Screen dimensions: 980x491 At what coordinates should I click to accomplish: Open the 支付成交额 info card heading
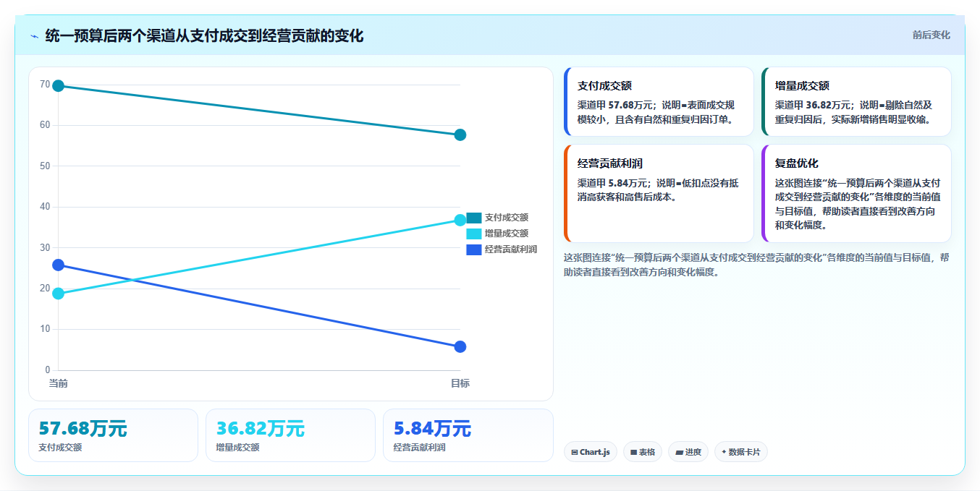pos(604,85)
